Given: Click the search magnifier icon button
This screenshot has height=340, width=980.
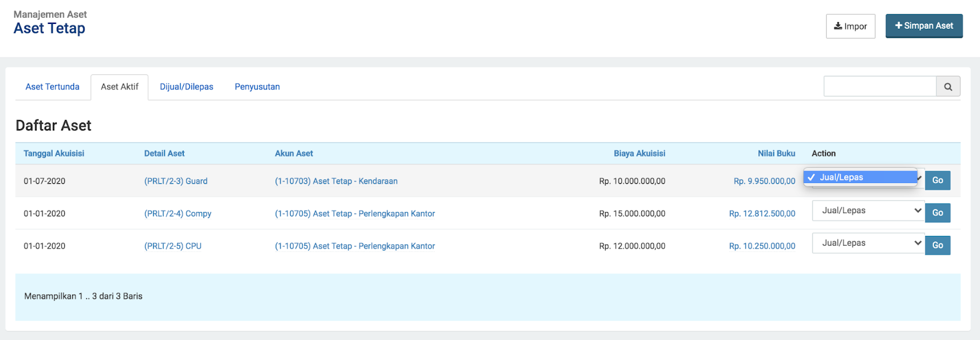Looking at the screenshot, I should pyautogui.click(x=948, y=86).
